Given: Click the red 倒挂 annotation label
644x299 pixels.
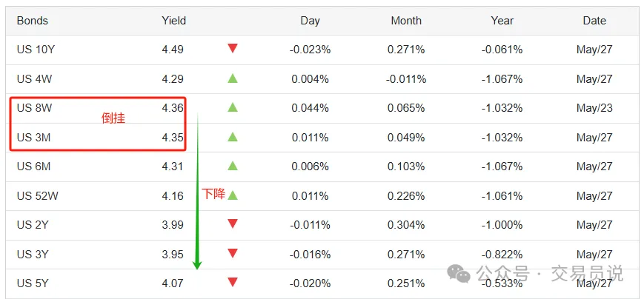Looking at the screenshot, I should (x=113, y=118).
